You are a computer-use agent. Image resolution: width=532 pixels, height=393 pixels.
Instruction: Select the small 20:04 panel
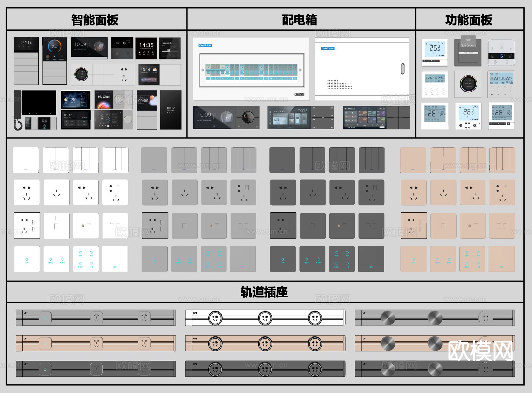pos(48,123)
